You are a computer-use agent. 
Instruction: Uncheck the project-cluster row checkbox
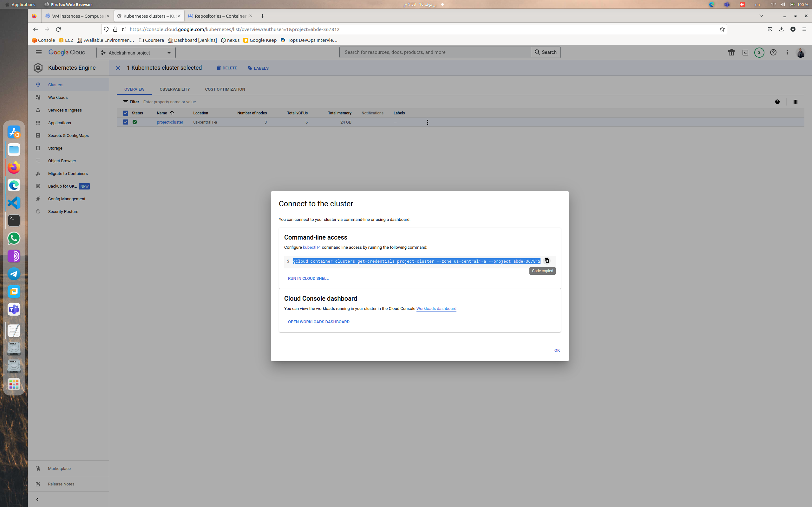click(126, 122)
